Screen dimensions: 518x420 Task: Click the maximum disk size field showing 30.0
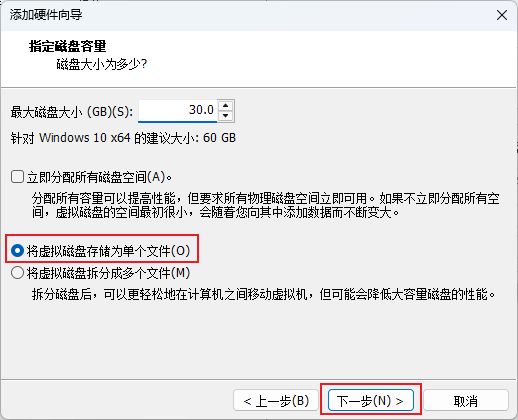pyautogui.click(x=178, y=111)
